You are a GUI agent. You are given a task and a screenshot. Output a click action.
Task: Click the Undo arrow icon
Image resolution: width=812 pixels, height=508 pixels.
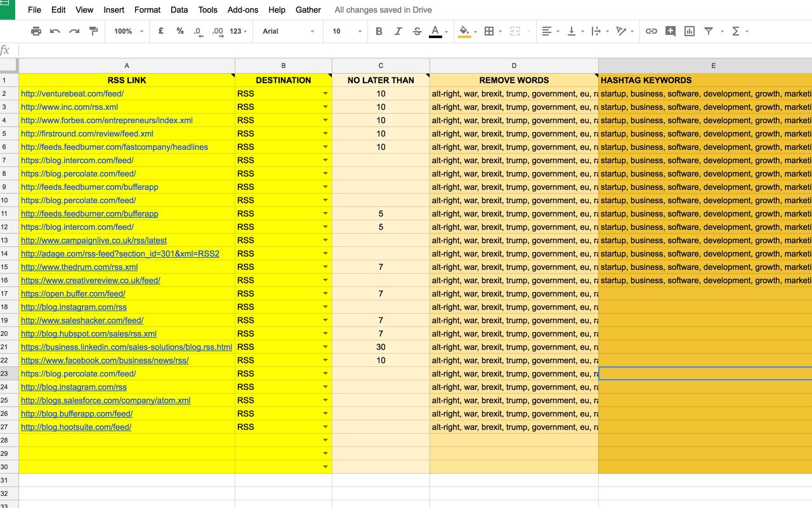click(x=55, y=31)
